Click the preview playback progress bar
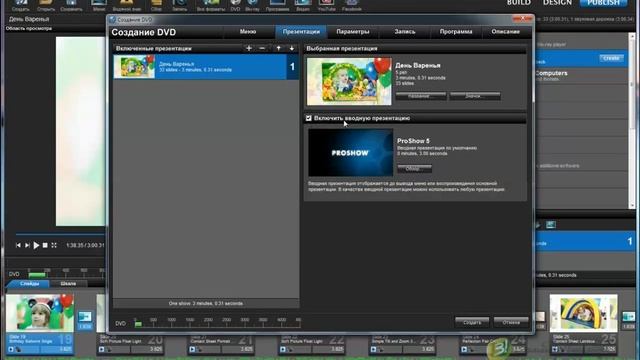 tap(60, 235)
